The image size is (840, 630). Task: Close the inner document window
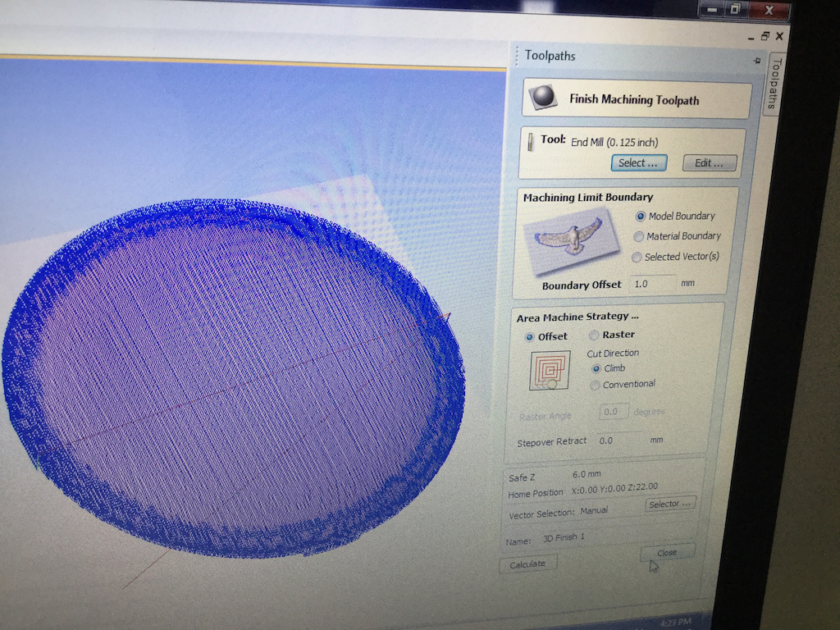click(x=779, y=36)
